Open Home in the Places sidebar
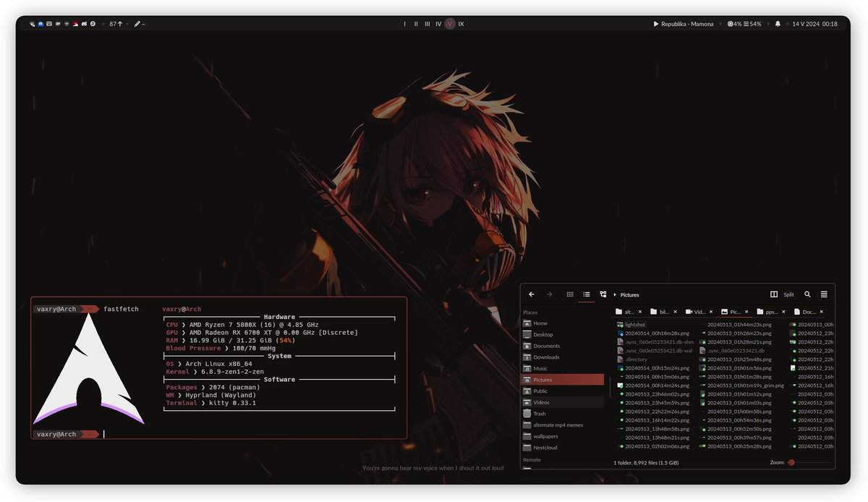This screenshot has width=868, height=502. pos(563,323)
